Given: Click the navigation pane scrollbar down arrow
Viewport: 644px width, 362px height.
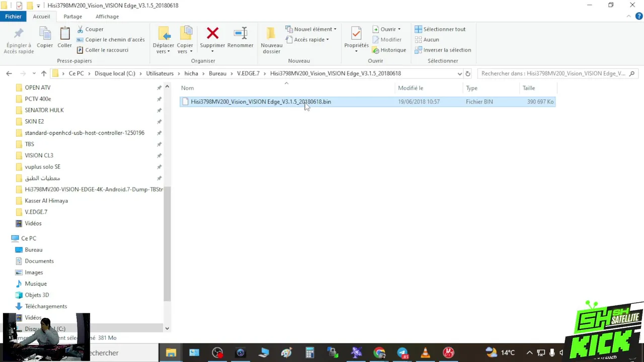Looking at the screenshot, I should click(x=167, y=328).
